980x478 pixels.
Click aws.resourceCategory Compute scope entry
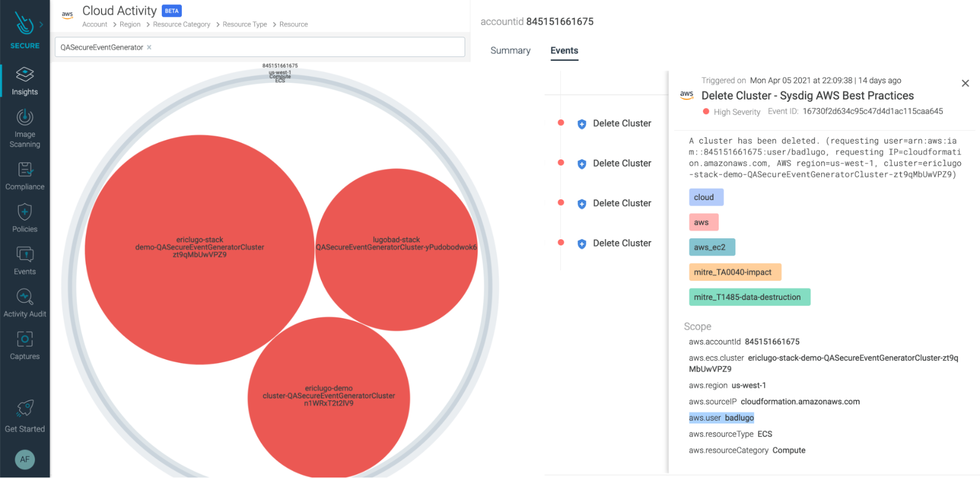tap(747, 450)
